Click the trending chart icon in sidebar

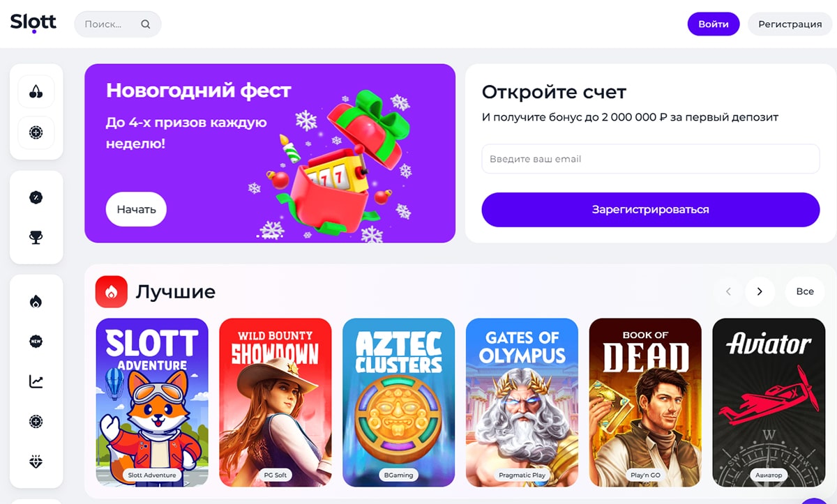pyautogui.click(x=36, y=381)
